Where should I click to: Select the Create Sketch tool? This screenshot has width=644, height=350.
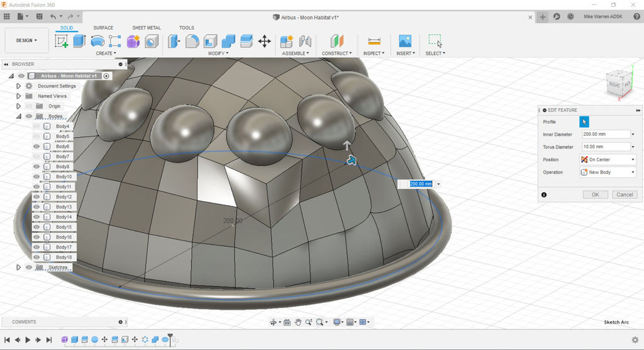pyautogui.click(x=61, y=41)
